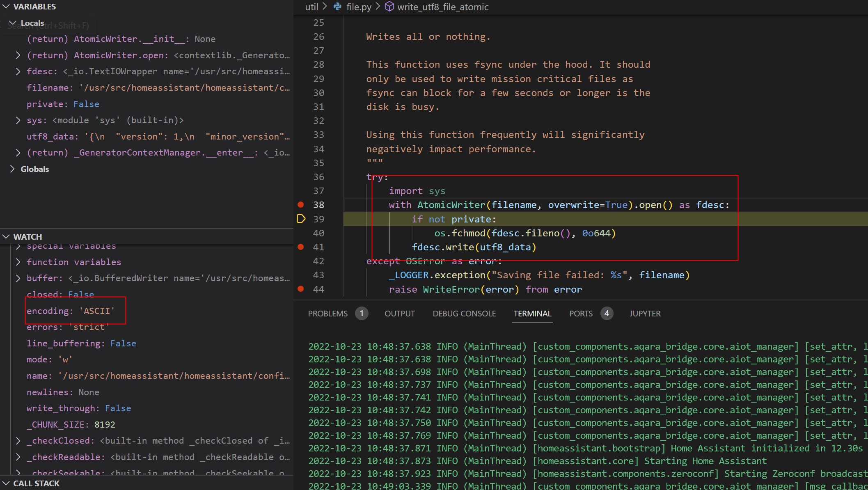Collapse the WATCH section
Viewport: 868px width, 490px height.
point(6,237)
